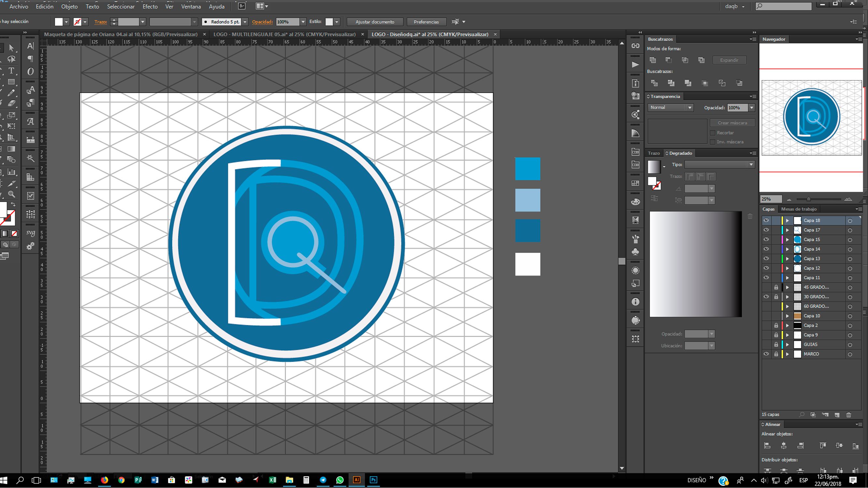Select the Zoom magnifier tool

click(x=11, y=194)
